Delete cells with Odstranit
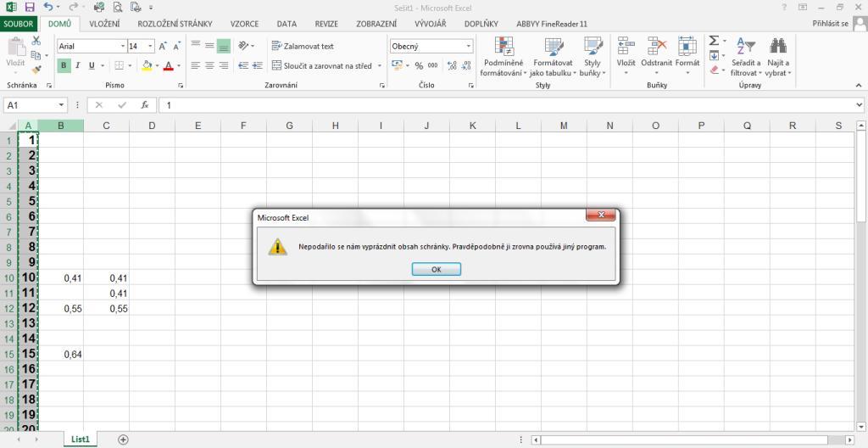This screenshot has height=448, width=868. coord(656,58)
